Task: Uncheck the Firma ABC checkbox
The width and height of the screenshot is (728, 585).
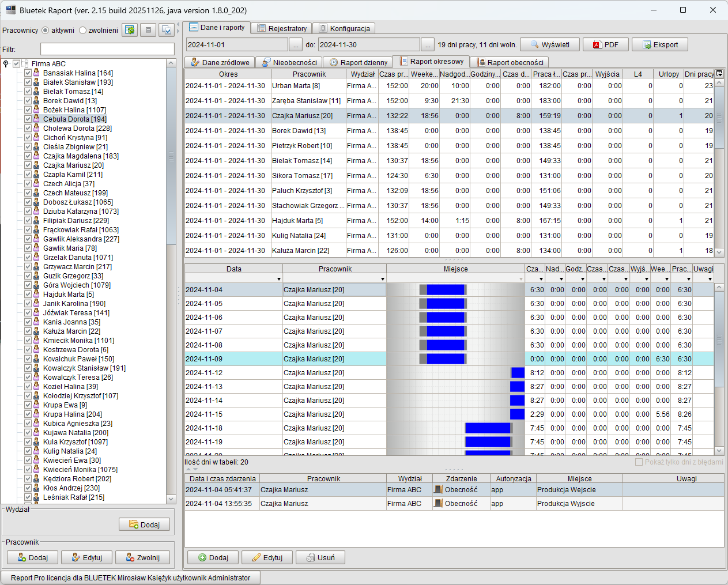Action: tap(17, 64)
